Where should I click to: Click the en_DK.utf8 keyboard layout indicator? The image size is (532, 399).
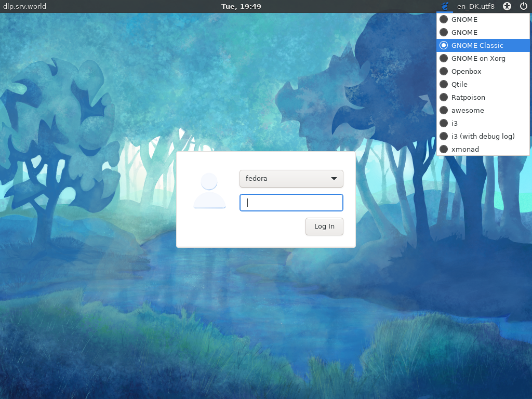point(475,6)
